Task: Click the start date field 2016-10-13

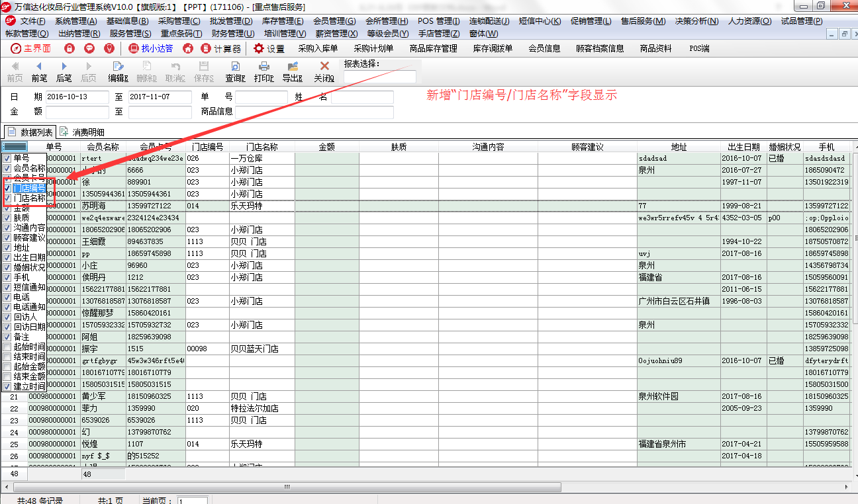Action: point(77,97)
